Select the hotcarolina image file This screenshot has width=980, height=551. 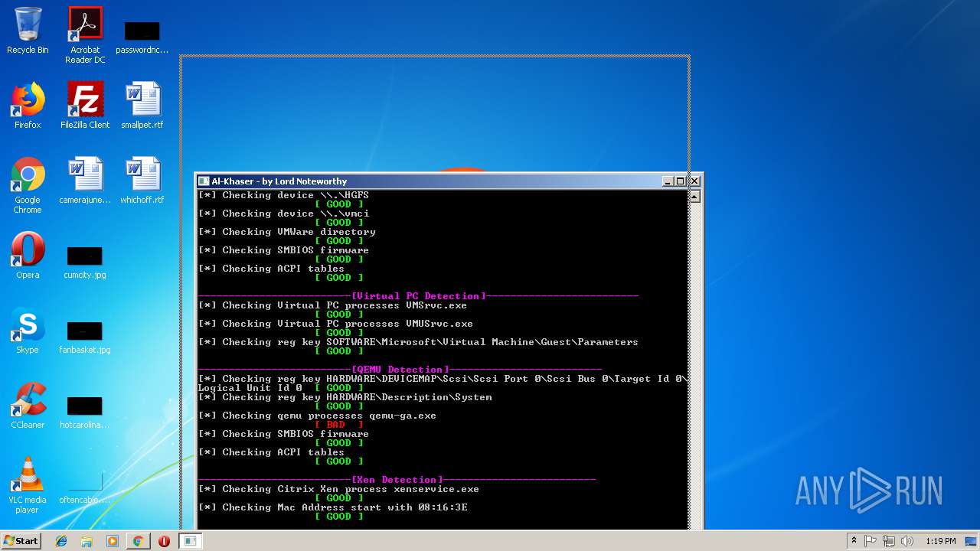85,411
